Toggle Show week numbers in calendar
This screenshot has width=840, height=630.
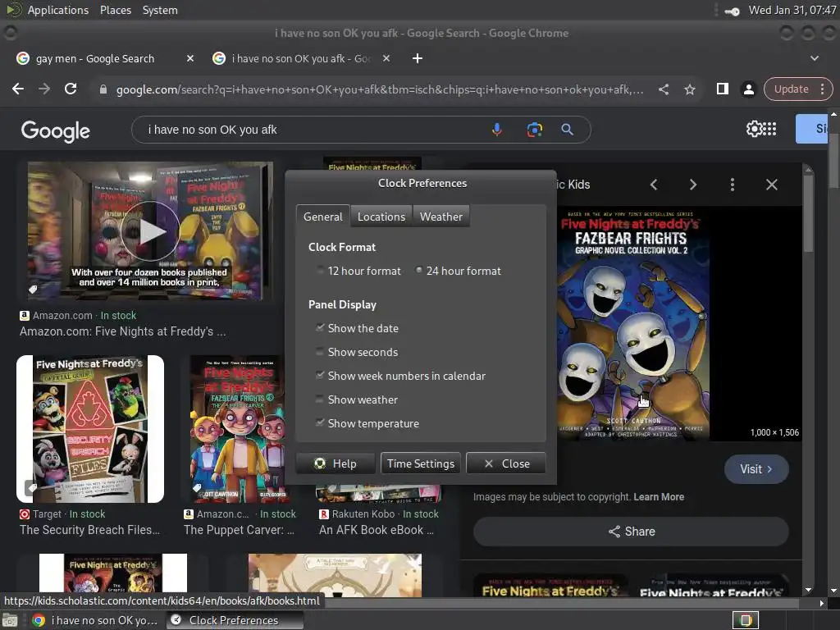click(x=400, y=376)
